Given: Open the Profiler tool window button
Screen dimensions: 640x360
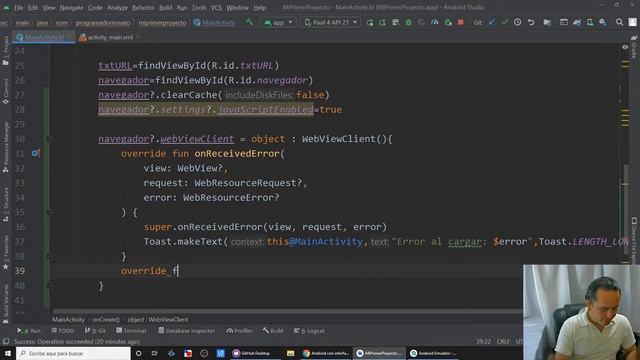Looking at the screenshot, I should (240, 331).
